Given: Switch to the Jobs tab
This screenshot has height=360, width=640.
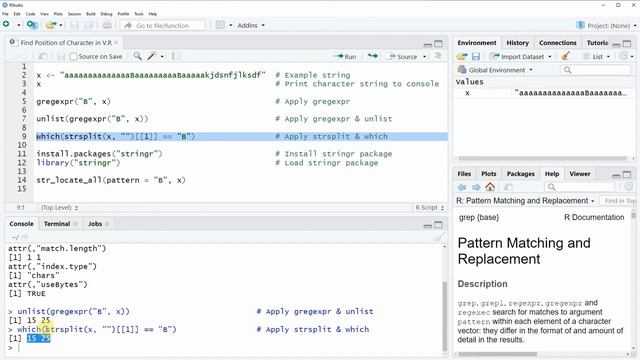Looking at the screenshot, I should tap(95, 224).
